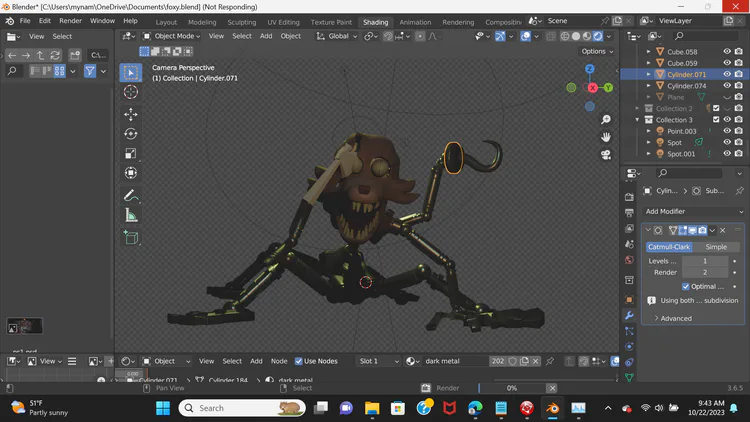Screen dimensions: 750x422
Task: Switch to wireframe viewport shading
Action: coord(565,36)
